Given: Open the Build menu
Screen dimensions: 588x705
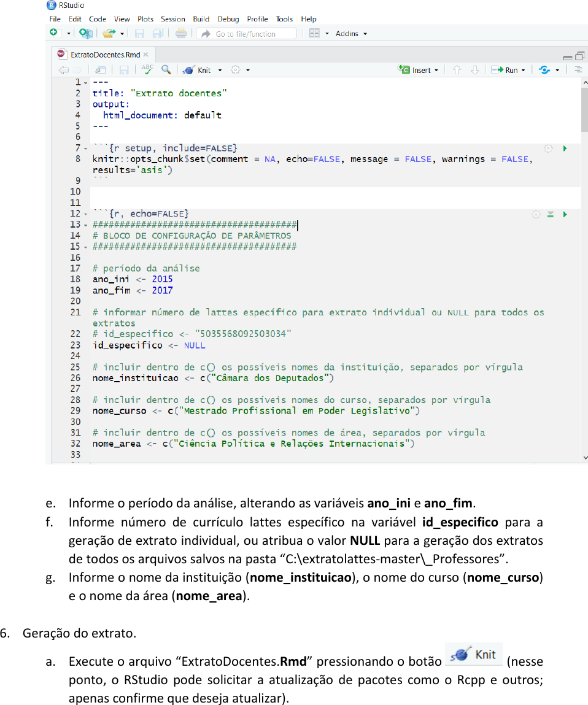Looking at the screenshot, I should click(201, 19).
